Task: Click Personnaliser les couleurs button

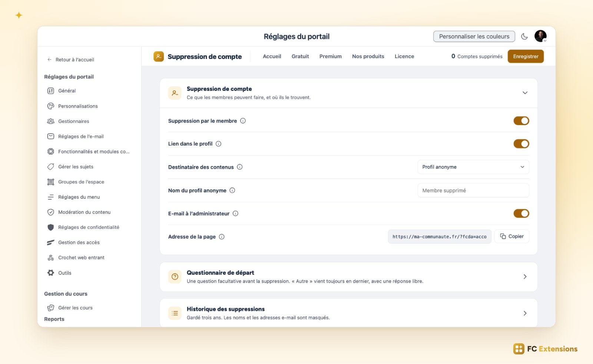Action: tap(474, 36)
